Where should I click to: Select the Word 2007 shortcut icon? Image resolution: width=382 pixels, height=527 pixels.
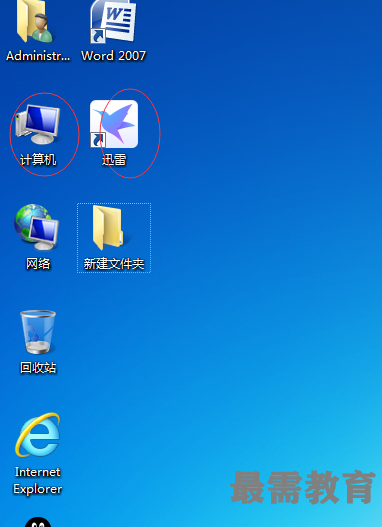(x=113, y=22)
